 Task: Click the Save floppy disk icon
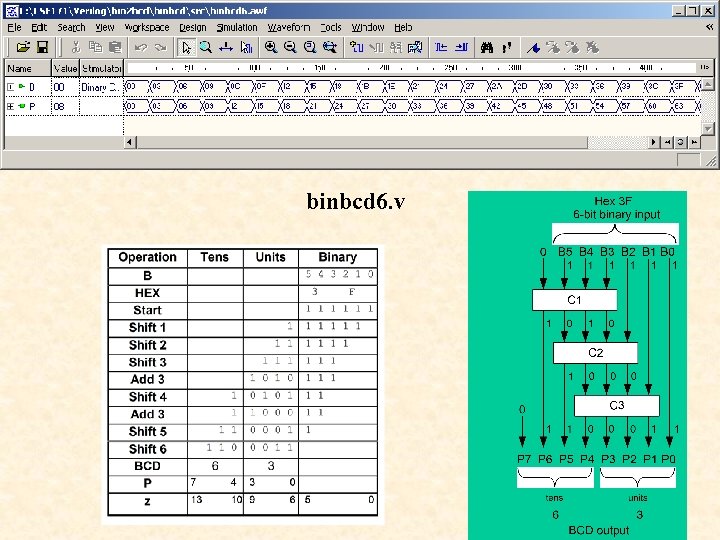click(43, 47)
